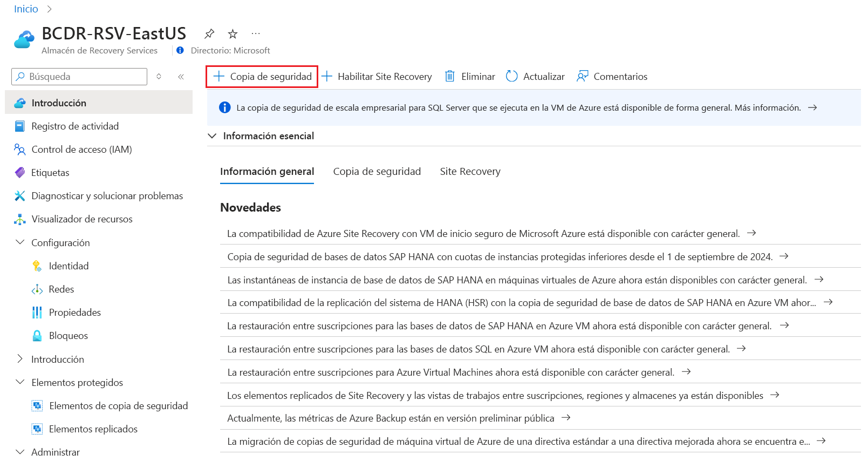Image resolution: width=868 pixels, height=468 pixels.
Task: Click Elementos de copia de seguridad icon
Action: [37, 406]
